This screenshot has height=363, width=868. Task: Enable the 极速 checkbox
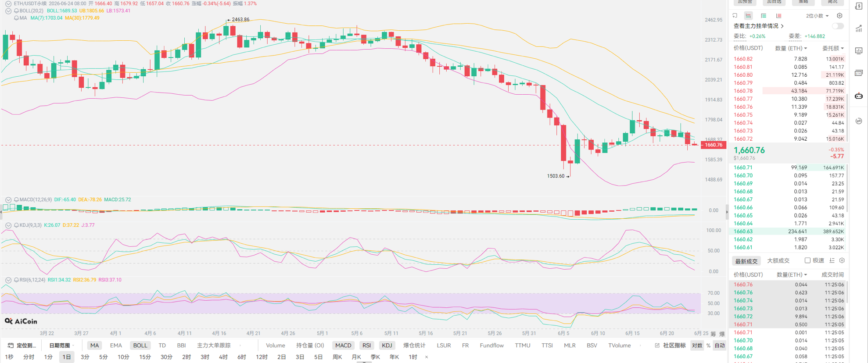click(x=807, y=260)
